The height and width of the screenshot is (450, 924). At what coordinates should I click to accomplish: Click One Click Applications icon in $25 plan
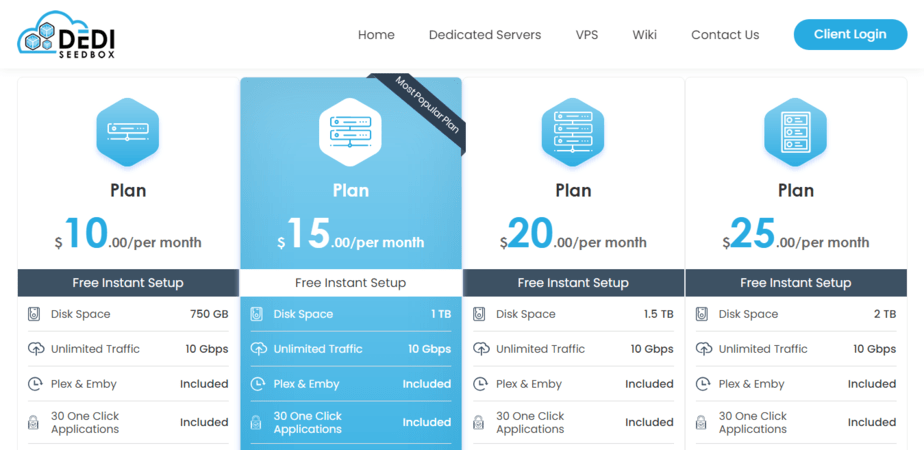[703, 422]
